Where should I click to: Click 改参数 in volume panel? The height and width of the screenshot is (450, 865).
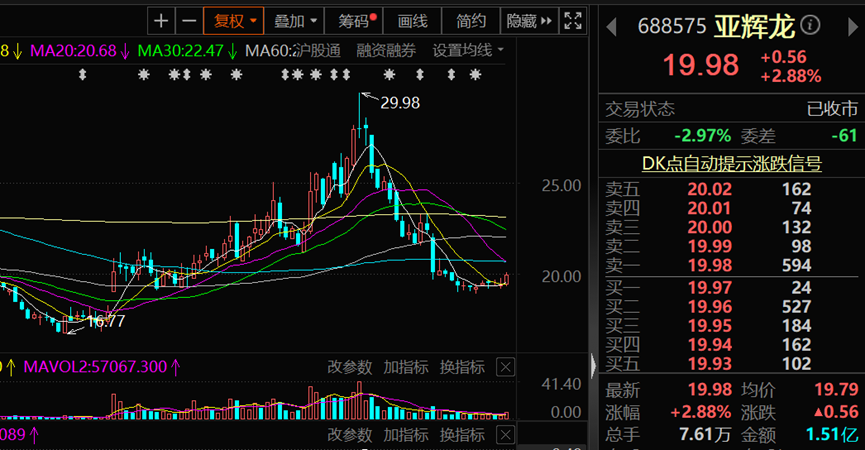coord(350,367)
